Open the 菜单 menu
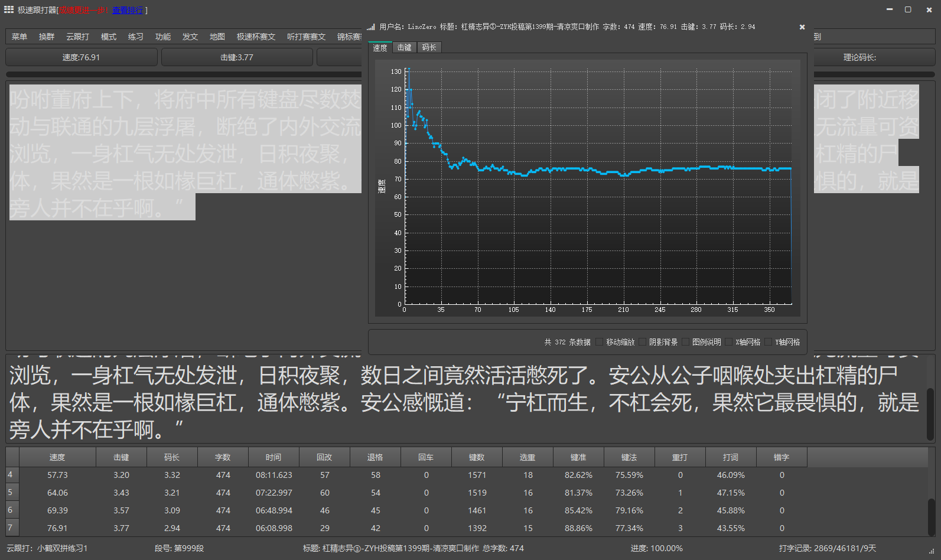The image size is (941, 560). point(19,37)
